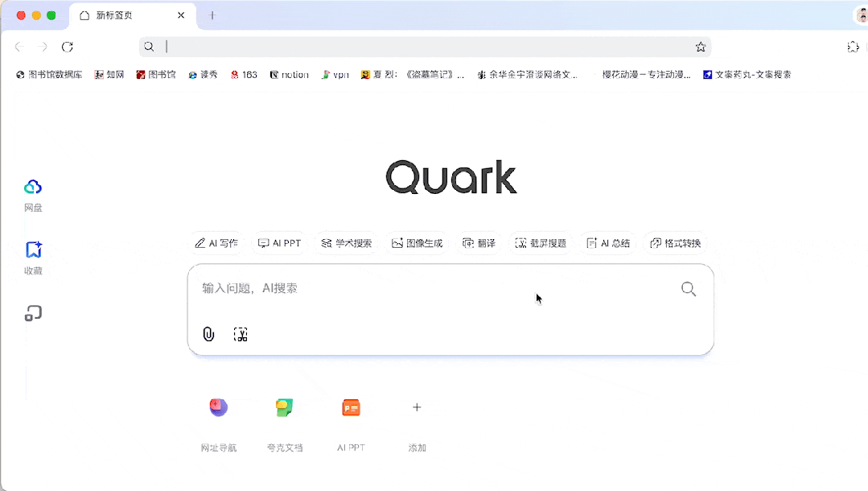The height and width of the screenshot is (491, 868).
Task: Bookmark this page with the star icon
Action: coord(700,47)
